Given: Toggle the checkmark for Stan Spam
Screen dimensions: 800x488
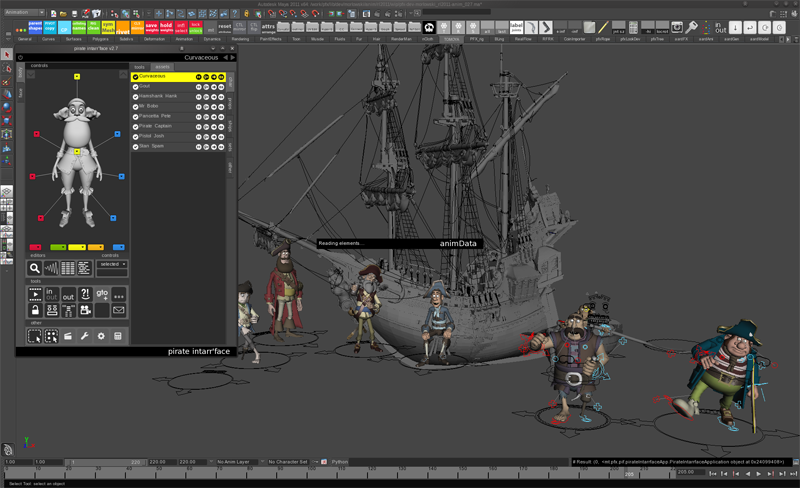Looking at the screenshot, I should pyautogui.click(x=136, y=147).
